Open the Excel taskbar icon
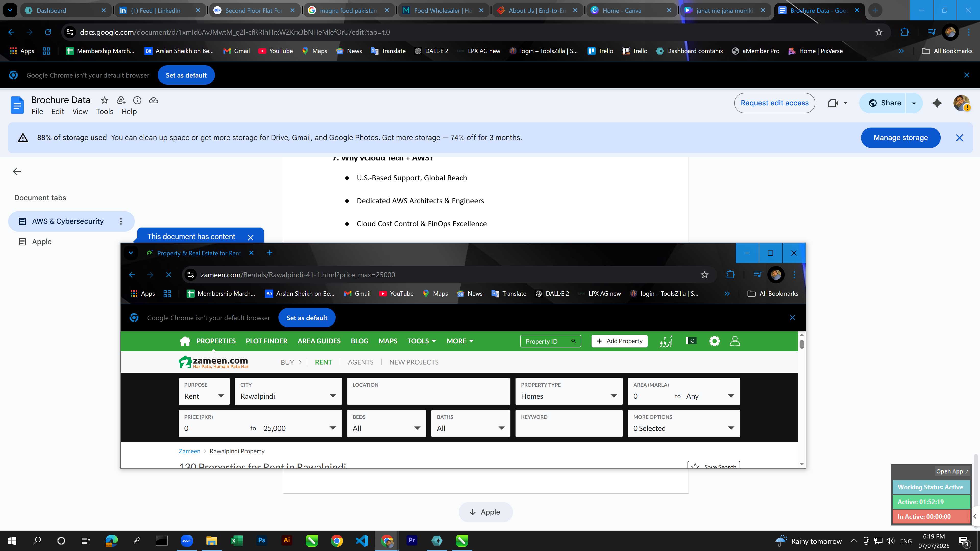Viewport: 980px width, 551px height. (237, 540)
